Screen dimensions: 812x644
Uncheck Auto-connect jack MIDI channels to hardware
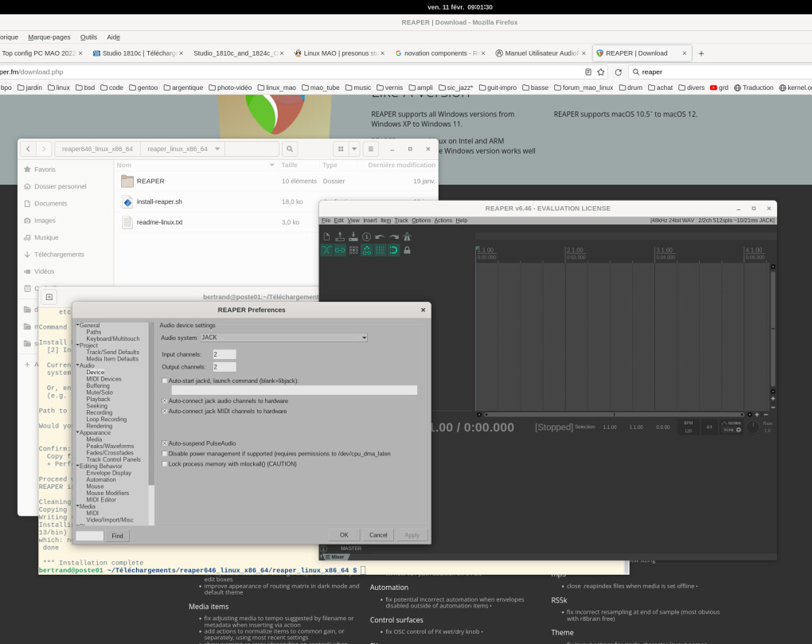coord(165,412)
